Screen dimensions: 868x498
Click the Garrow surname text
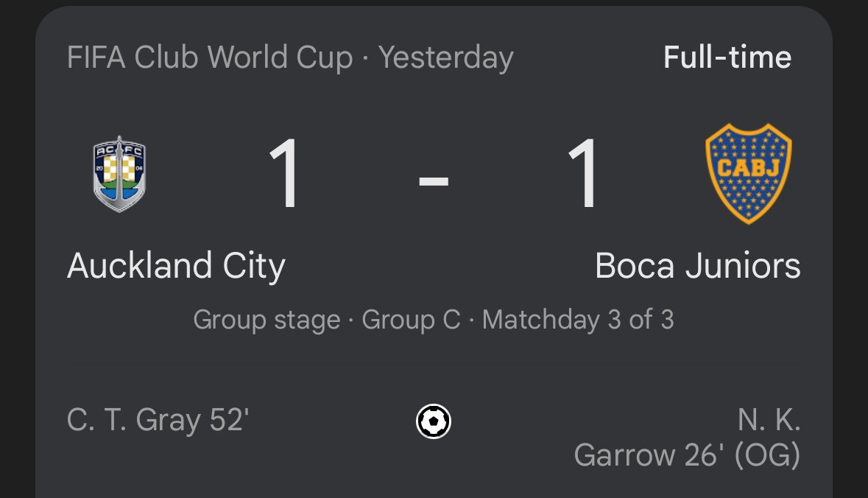tap(624, 455)
